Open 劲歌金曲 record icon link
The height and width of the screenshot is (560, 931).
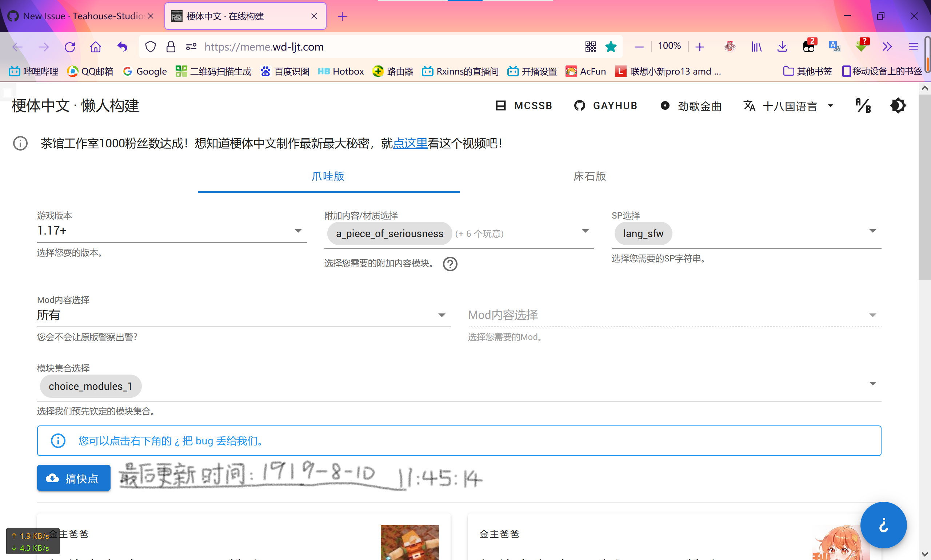(x=665, y=106)
